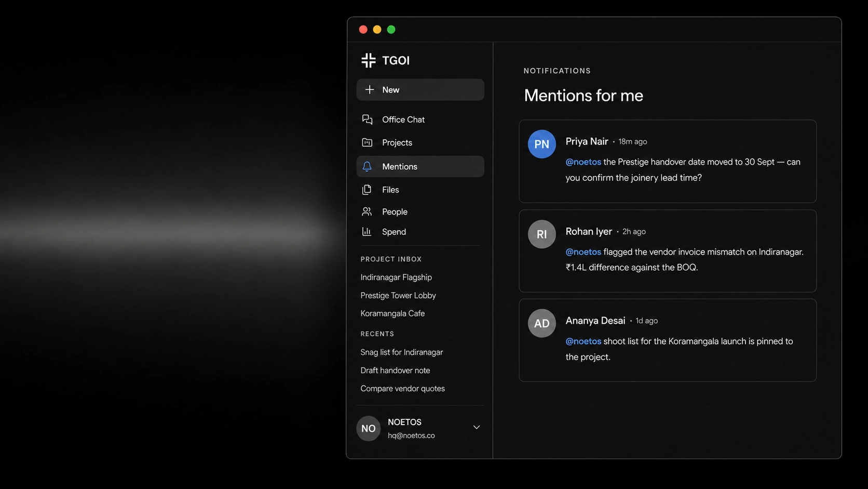Open Koramangala Cafe project
This screenshot has height=489, width=868.
pyautogui.click(x=392, y=313)
